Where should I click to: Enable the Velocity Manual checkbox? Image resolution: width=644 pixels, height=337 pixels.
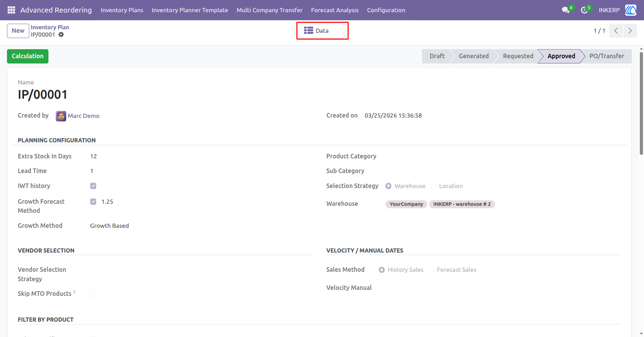(x=382, y=288)
